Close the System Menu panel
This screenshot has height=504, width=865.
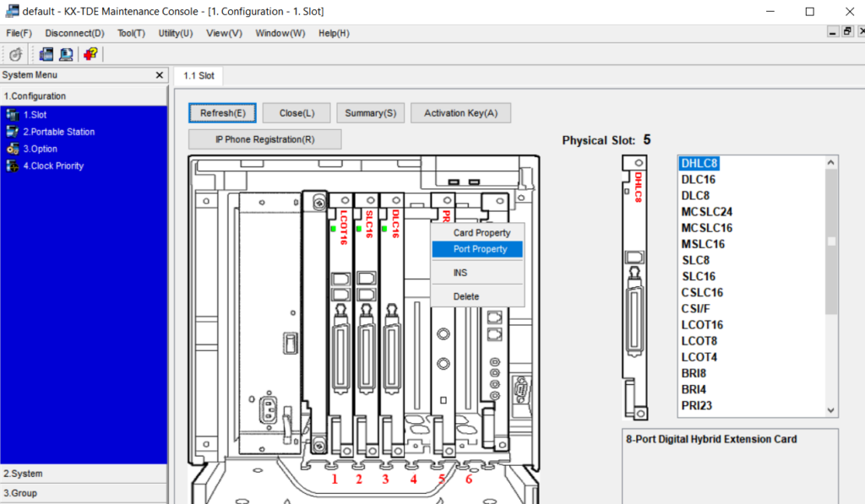coord(160,76)
